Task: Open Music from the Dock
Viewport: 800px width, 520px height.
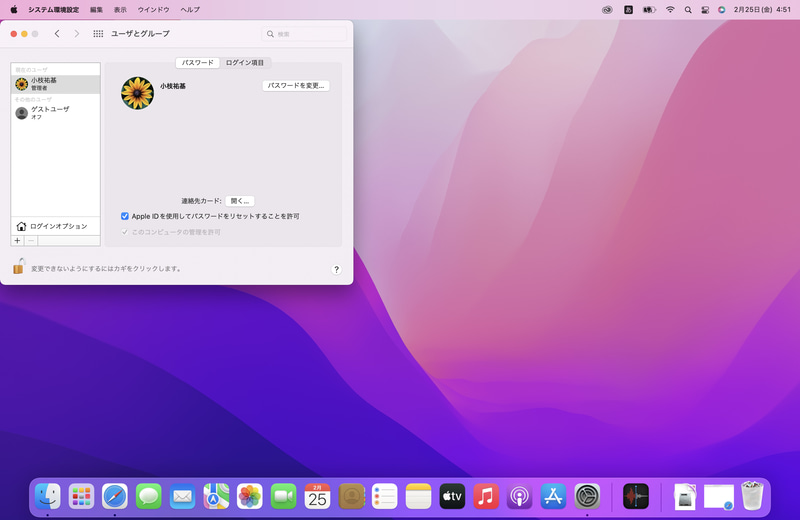Action: (x=486, y=496)
